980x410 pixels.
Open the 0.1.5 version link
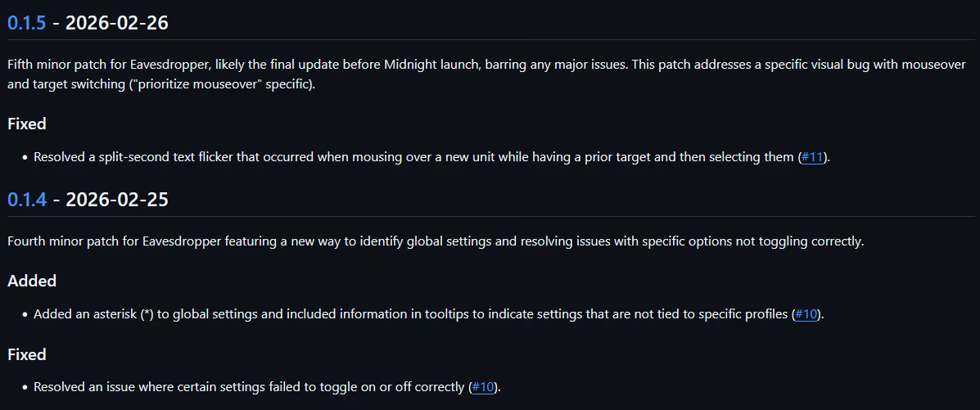tap(26, 23)
